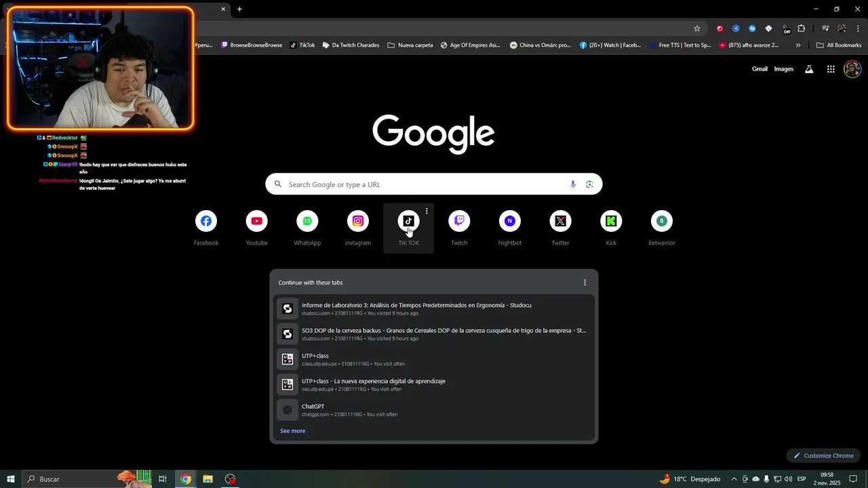868x488 pixels.
Task: Open SO3 DOP de la cerveza backus suggestion
Action: (434, 334)
